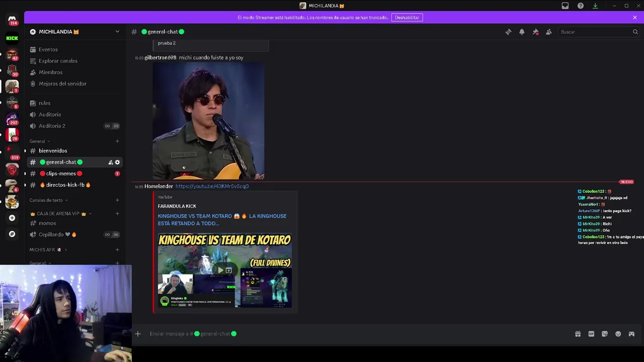Viewport: 644px width, 362px height.
Task: Open the sticker picker icon
Action: click(x=605, y=334)
